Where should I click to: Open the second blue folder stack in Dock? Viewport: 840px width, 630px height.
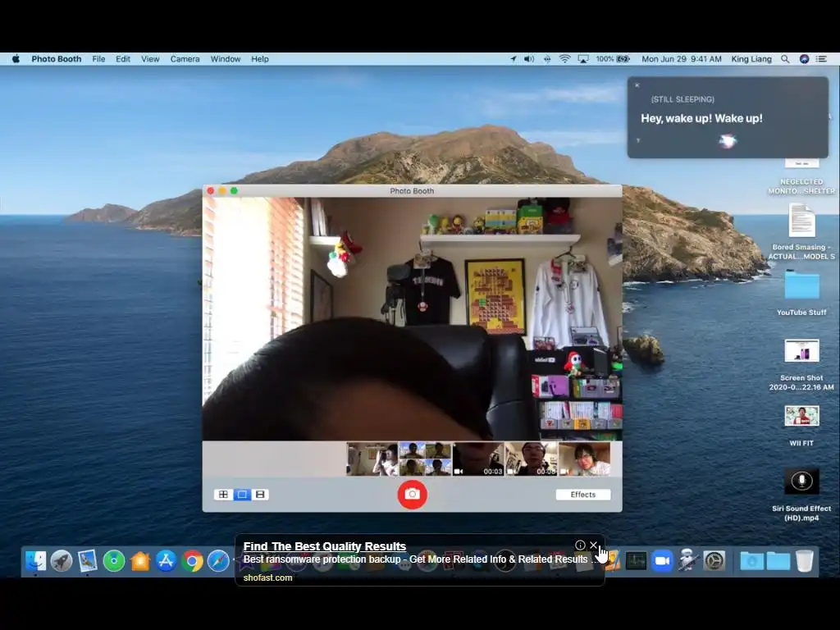pos(778,561)
